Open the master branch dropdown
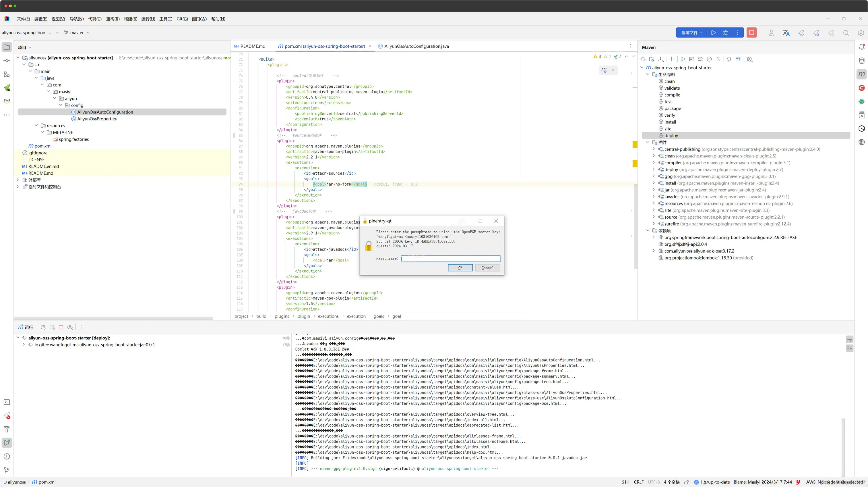The width and height of the screenshot is (868, 487). (x=77, y=33)
